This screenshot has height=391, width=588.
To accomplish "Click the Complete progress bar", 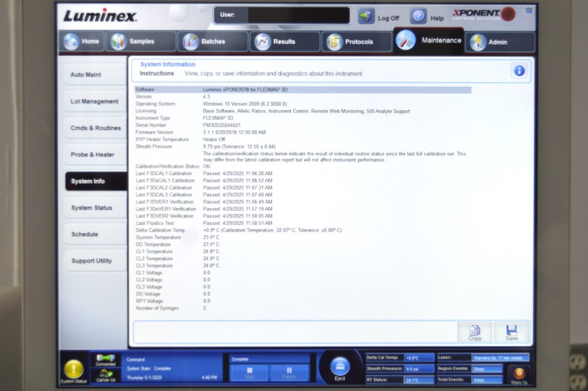I will coord(270,359).
